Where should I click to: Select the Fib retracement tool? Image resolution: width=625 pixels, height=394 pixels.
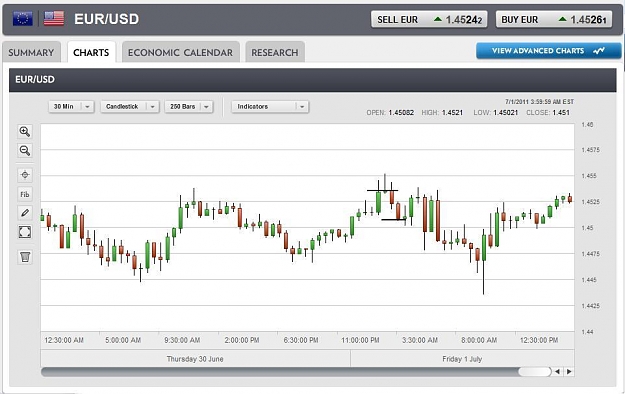(x=25, y=194)
